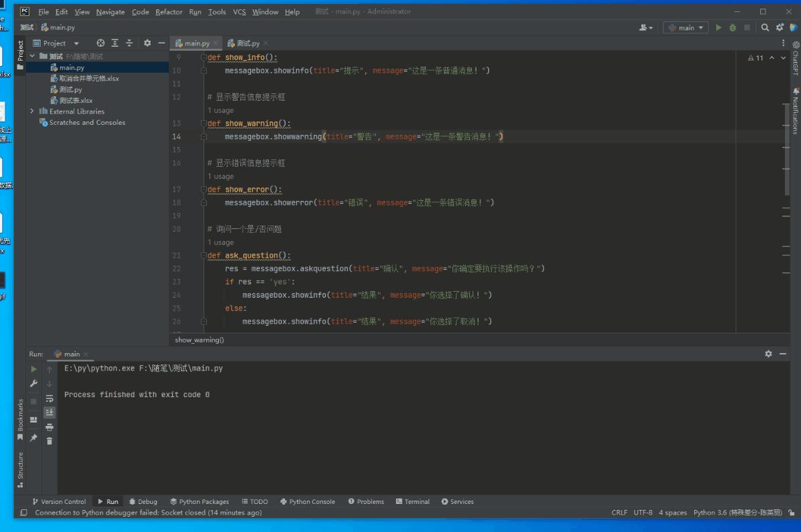The image size is (801, 532).
Task: Clear the console output with trash icon
Action: coord(49,441)
